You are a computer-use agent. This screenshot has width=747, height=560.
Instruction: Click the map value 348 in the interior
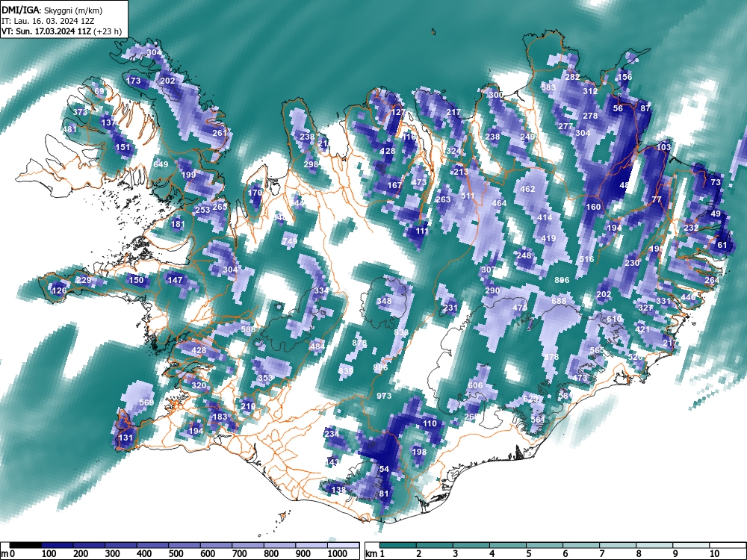pyautogui.click(x=384, y=300)
